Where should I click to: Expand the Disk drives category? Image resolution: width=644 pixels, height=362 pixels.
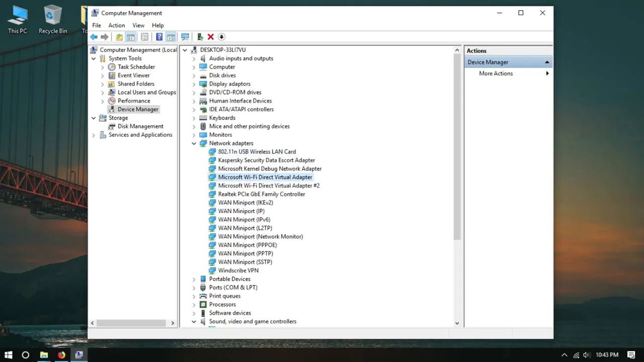pyautogui.click(x=194, y=76)
